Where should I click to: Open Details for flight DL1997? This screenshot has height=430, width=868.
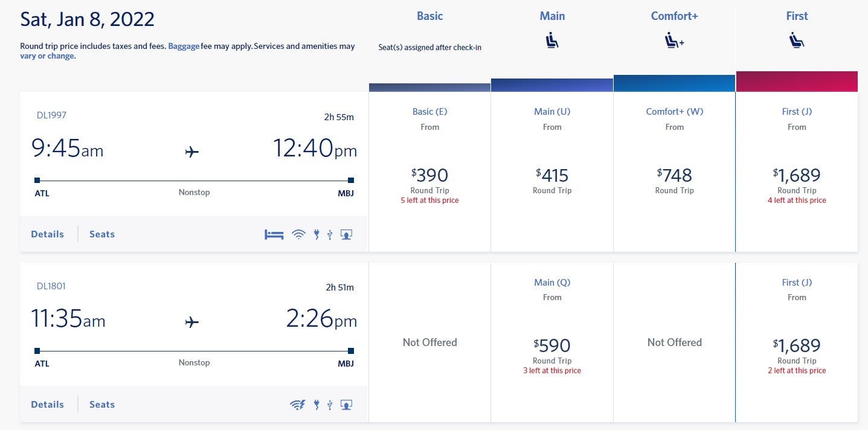click(x=47, y=234)
